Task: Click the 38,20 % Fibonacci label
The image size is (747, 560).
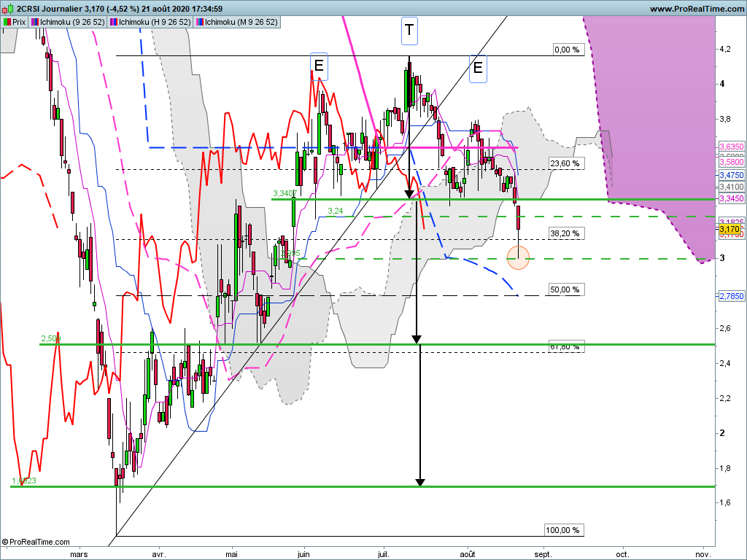Action: [565, 233]
